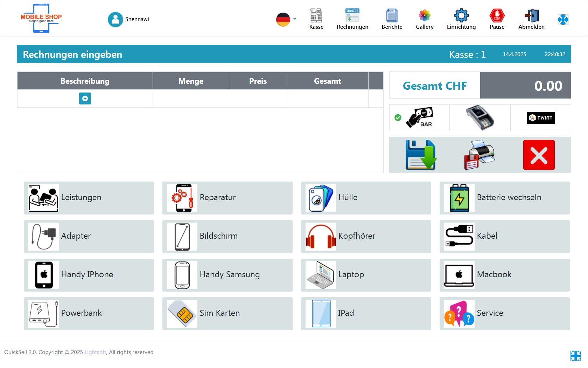Image resolution: width=588 pixels, height=368 pixels.
Task: Open Einrichtung settings gear
Action: 461,19
